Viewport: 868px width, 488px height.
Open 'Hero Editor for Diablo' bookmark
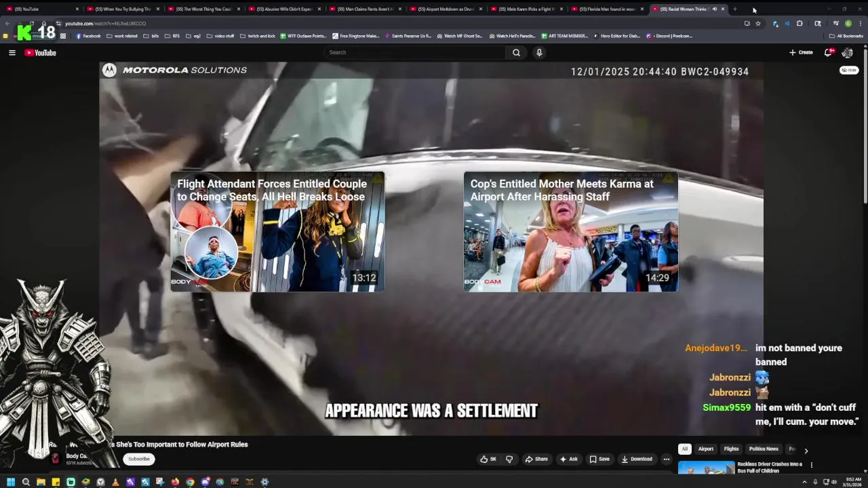click(616, 36)
